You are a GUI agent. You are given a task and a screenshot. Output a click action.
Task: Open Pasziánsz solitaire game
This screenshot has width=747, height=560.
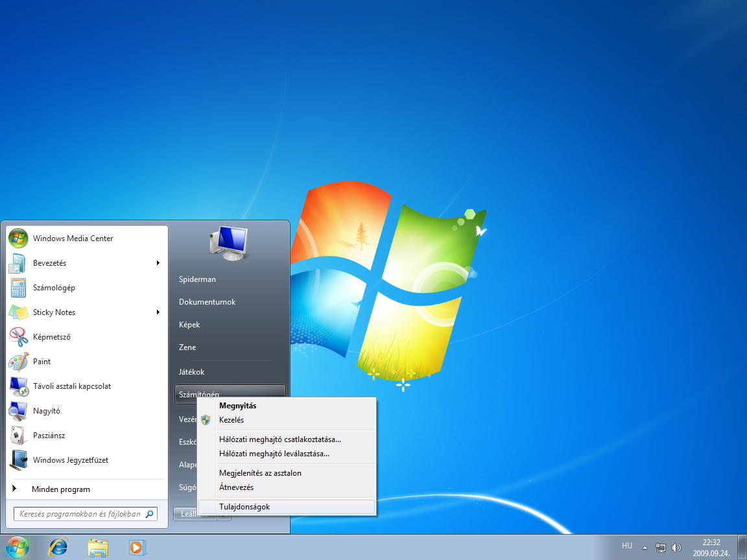click(x=49, y=436)
